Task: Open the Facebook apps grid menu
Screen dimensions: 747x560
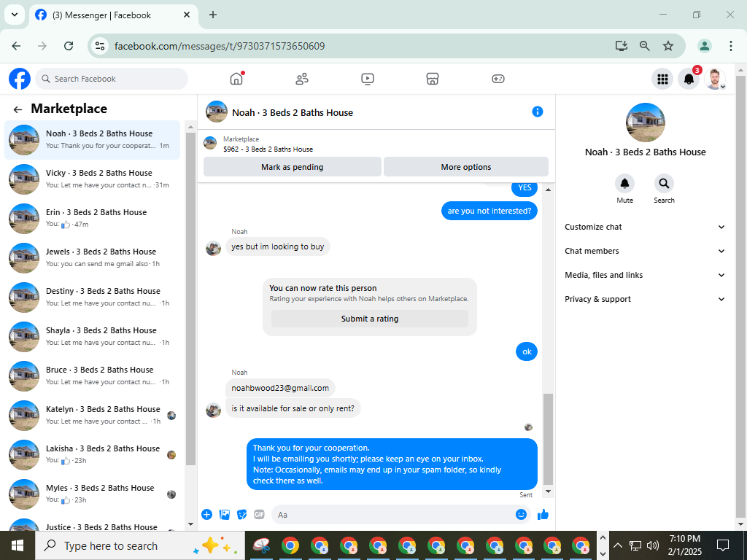Action: (x=662, y=79)
